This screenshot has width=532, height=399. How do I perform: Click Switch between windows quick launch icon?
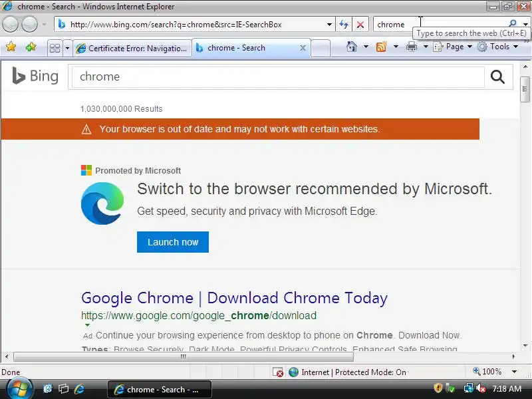point(63,389)
